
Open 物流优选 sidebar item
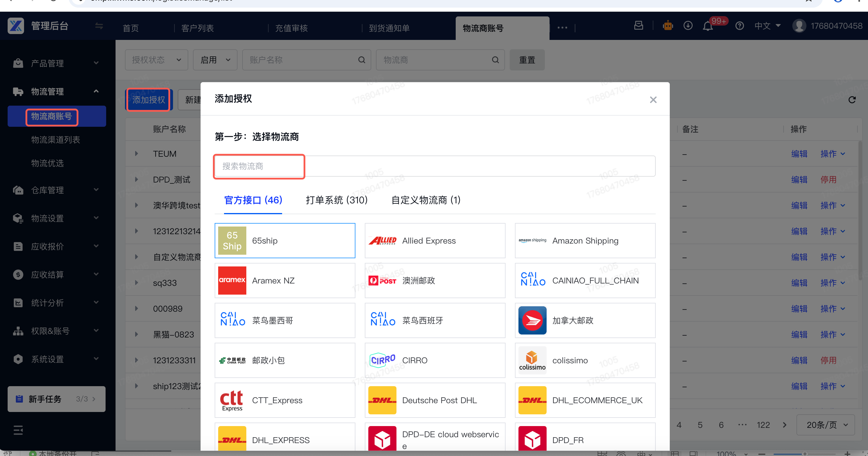click(48, 163)
